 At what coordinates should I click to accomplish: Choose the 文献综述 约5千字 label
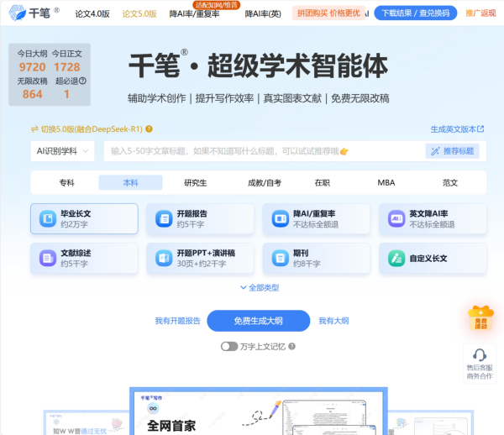click(76, 258)
